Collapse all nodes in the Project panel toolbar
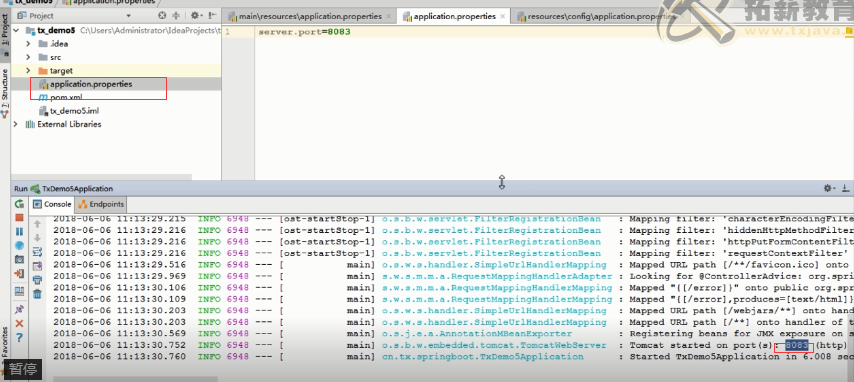854x382 pixels. (176, 16)
